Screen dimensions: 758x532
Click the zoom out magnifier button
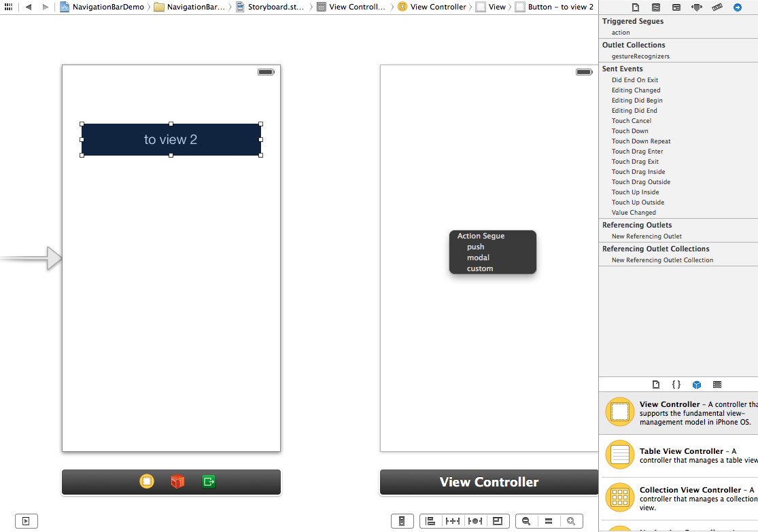[526, 521]
